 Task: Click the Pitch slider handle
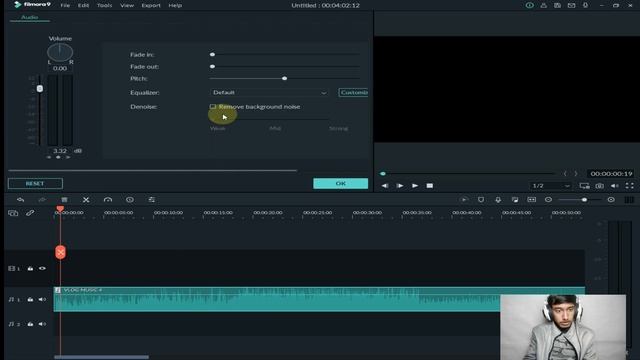pos(284,78)
